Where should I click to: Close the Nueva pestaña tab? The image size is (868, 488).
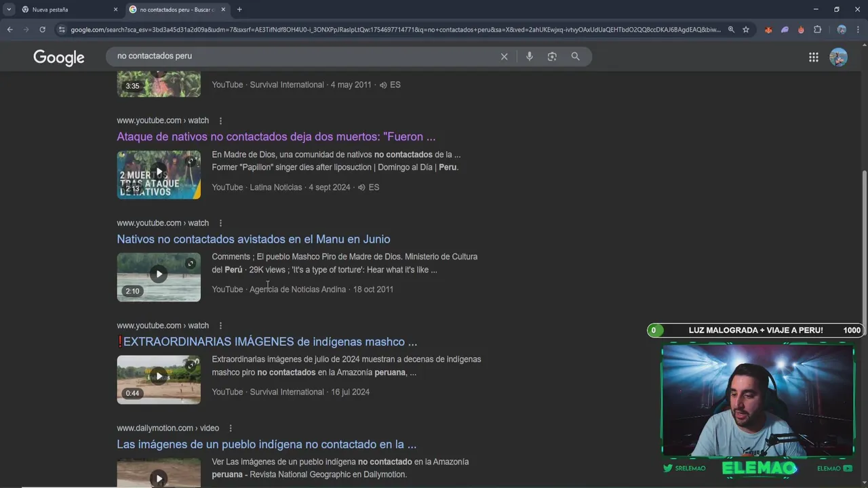(x=115, y=9)
